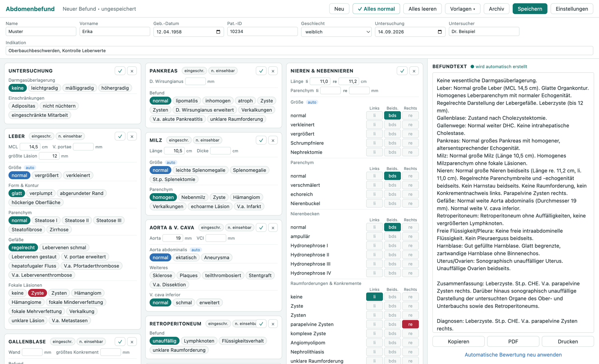Click the 'Alles normal' button
This screenshot has height=364, width=599.
click(x=376, y=9)
